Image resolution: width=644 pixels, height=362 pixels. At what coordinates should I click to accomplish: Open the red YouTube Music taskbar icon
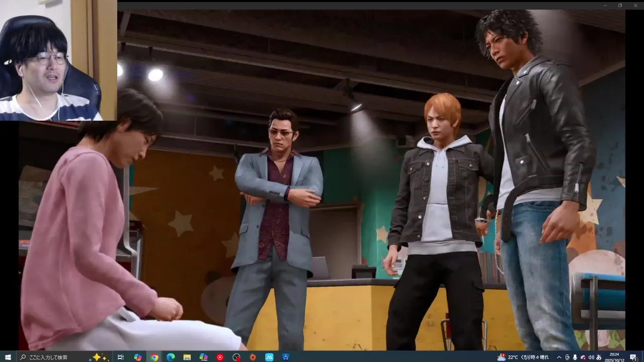[220, 357]
